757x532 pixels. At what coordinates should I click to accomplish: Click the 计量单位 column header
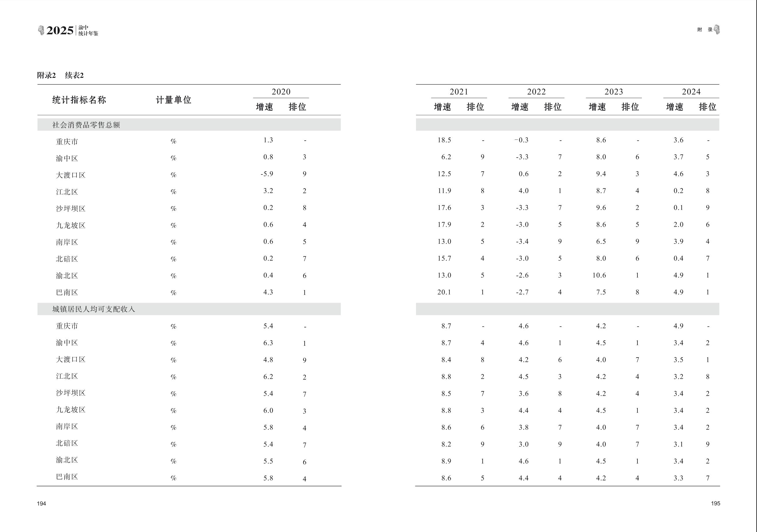[174, 100]
